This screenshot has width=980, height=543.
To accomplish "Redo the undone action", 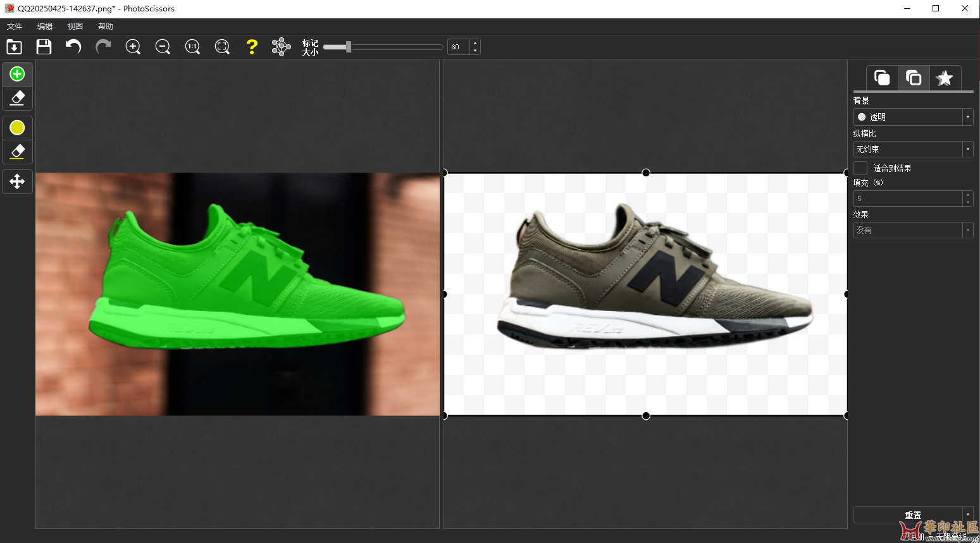I will 103,47.
